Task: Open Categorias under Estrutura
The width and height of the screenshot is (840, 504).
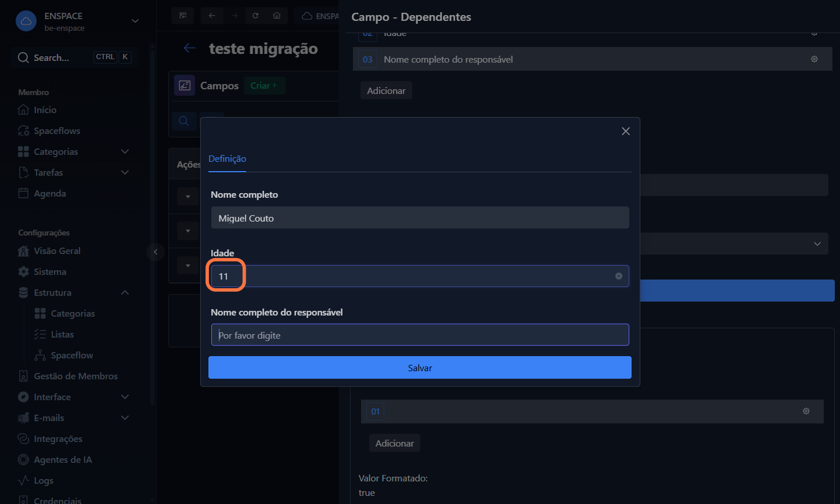Action: point(73,314)
